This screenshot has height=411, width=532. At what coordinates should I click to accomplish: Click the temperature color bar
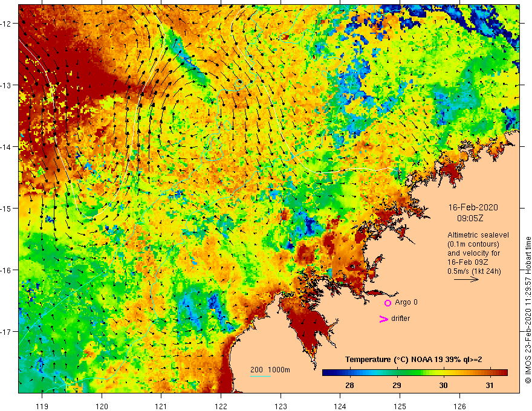click(415, 373)
